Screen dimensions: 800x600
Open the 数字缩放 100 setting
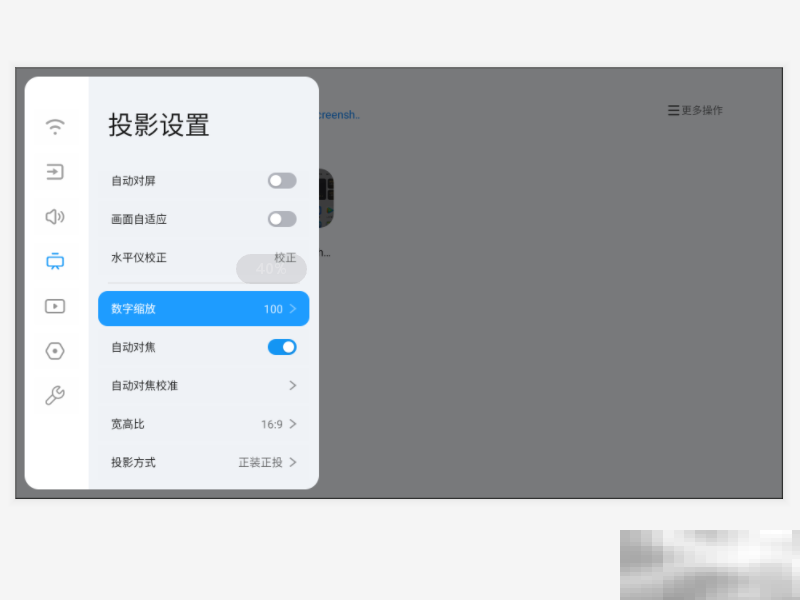point(203,309)
